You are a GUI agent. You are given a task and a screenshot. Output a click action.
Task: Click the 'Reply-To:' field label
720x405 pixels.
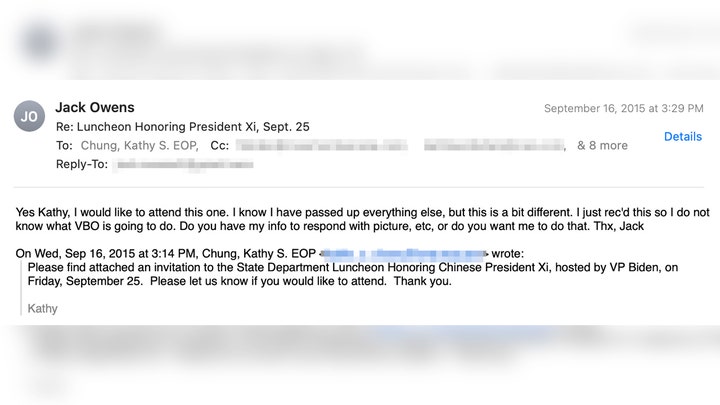[x=82, y=164]
